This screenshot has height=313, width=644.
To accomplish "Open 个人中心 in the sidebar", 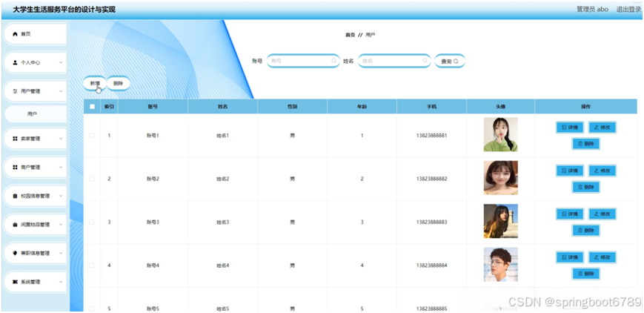I will (x=36, y=62).
